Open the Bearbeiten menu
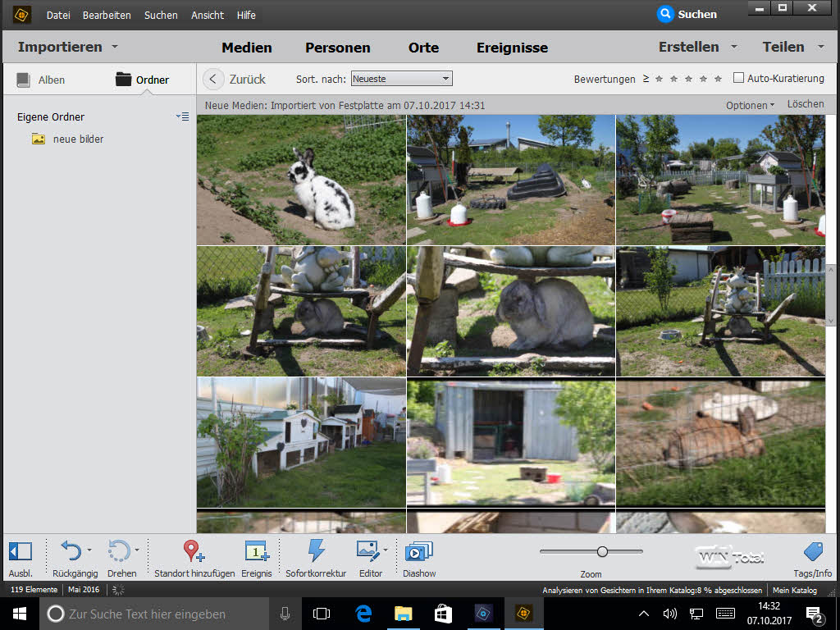 coord(106,15)
